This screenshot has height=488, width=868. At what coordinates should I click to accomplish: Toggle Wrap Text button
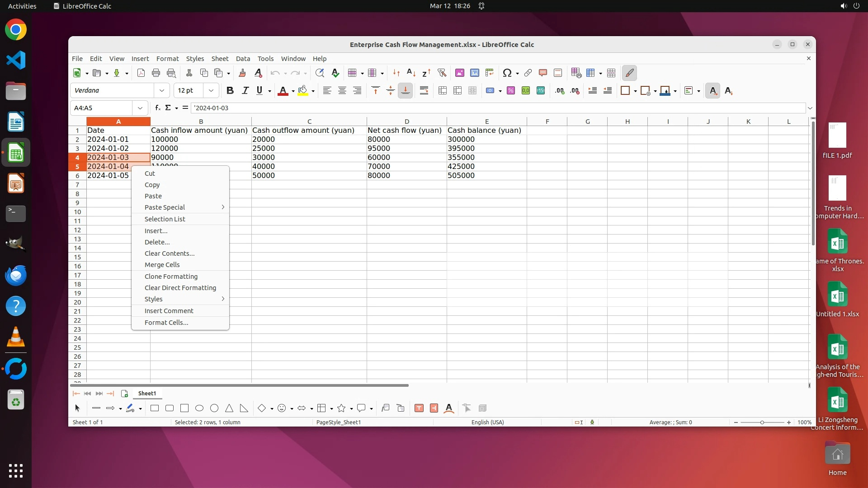click(x=424, y=91)
